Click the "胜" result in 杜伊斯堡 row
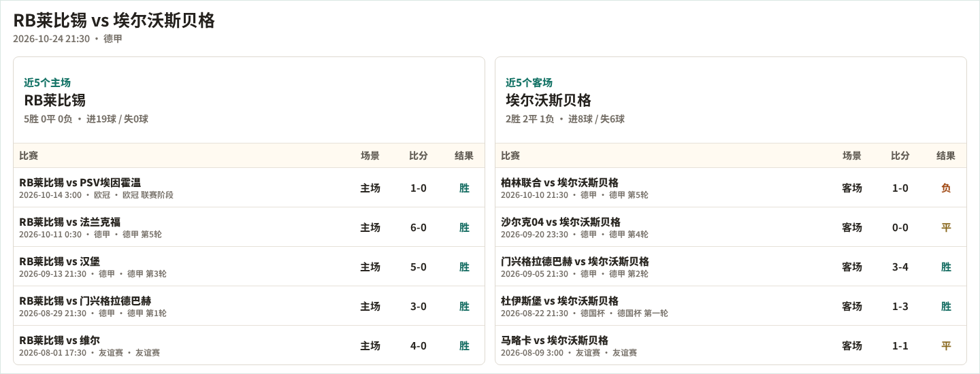This screenshot has height=374, width=980. (x=946, y=306)
